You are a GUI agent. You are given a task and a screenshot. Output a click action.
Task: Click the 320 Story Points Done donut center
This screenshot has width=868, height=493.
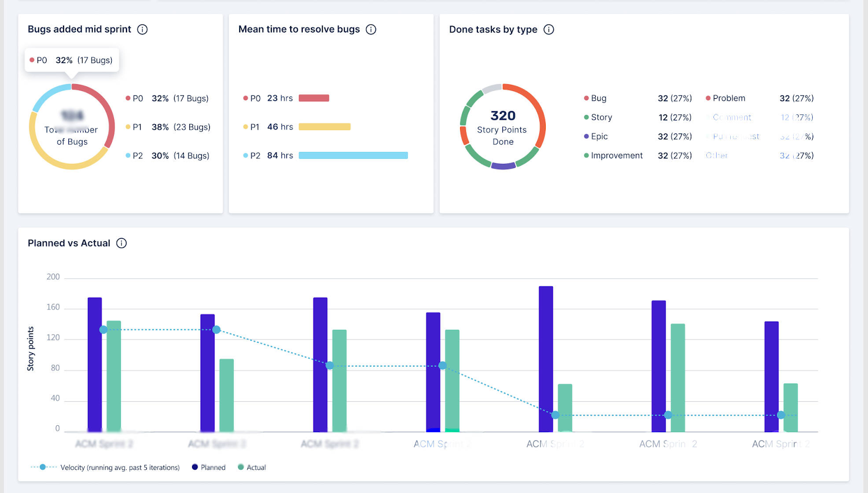[502, 127]
